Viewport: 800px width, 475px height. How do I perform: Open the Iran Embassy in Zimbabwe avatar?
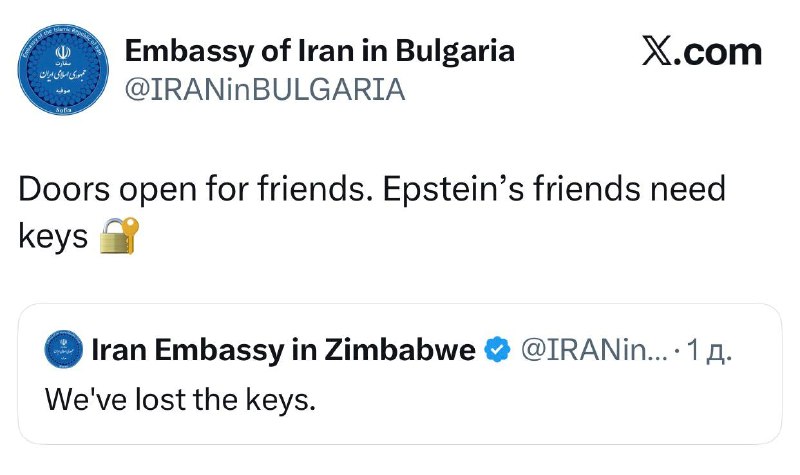pos(63,349)
